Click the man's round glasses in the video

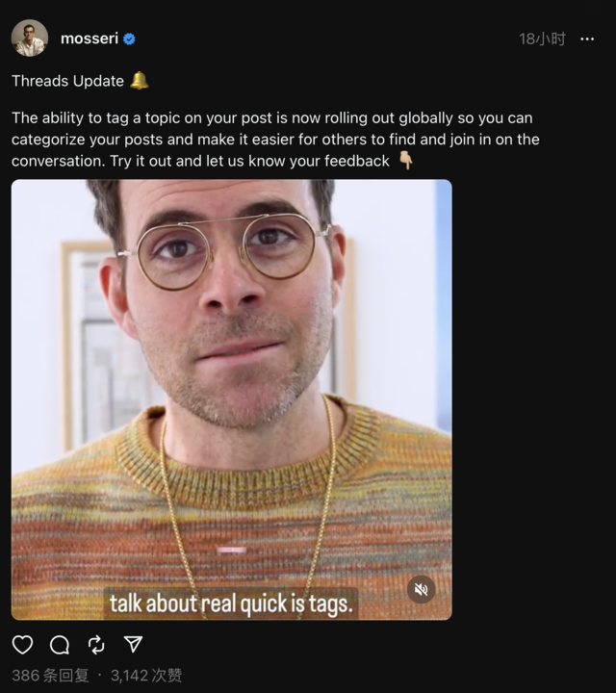225,250
